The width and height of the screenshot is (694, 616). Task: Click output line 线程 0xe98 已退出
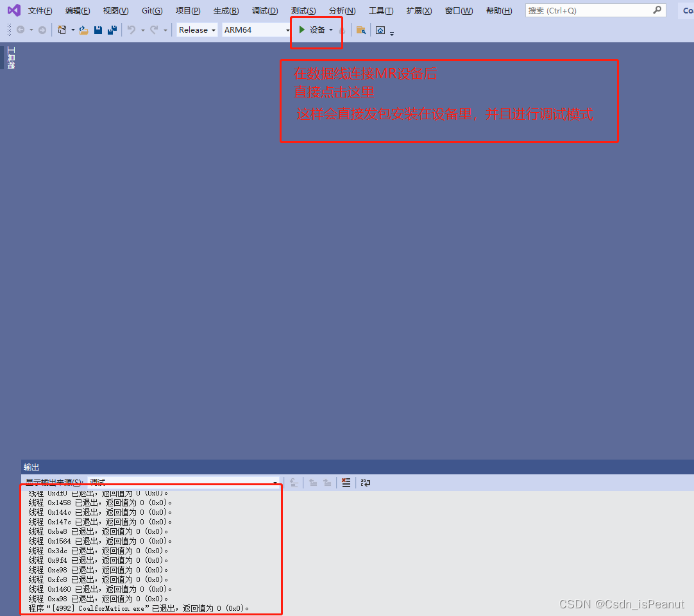[98, 570]
